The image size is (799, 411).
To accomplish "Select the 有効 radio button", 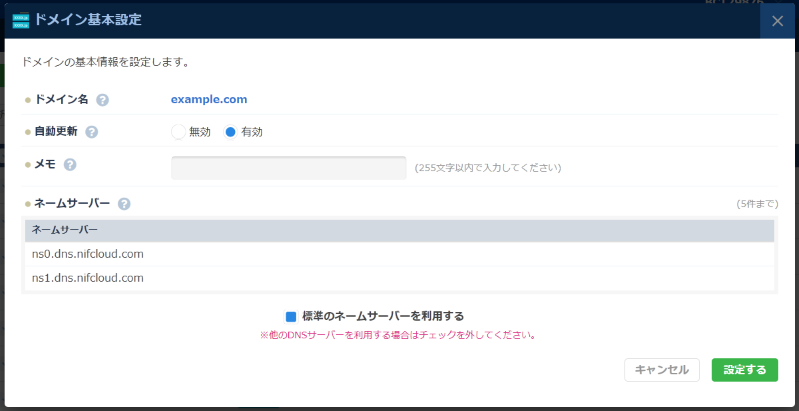I will tap(230, 132).
